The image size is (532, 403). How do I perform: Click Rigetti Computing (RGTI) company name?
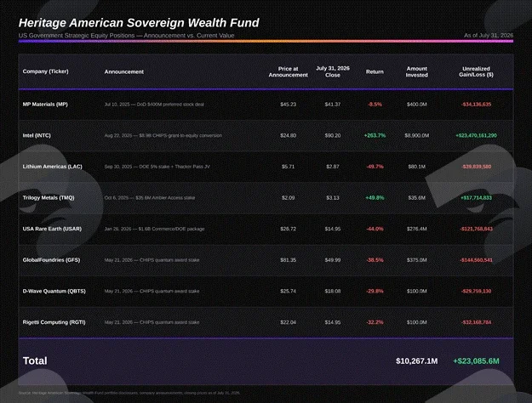point(54,322)
